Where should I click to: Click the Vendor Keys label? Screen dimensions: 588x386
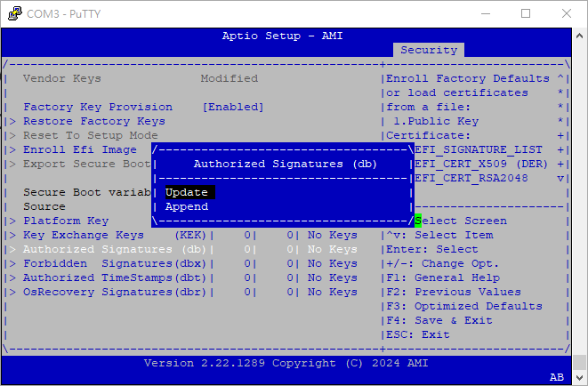pyautogui.click(x=62, y=78)
